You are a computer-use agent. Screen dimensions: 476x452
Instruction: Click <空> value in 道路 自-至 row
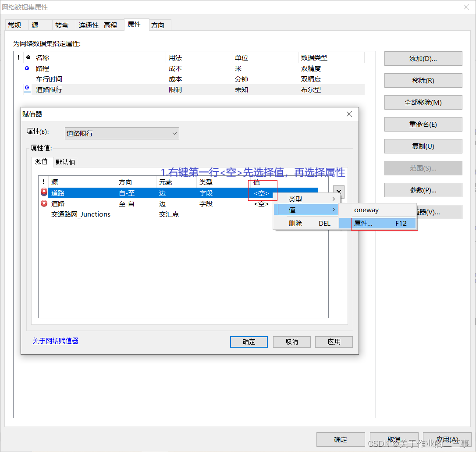tap(261, 193)
